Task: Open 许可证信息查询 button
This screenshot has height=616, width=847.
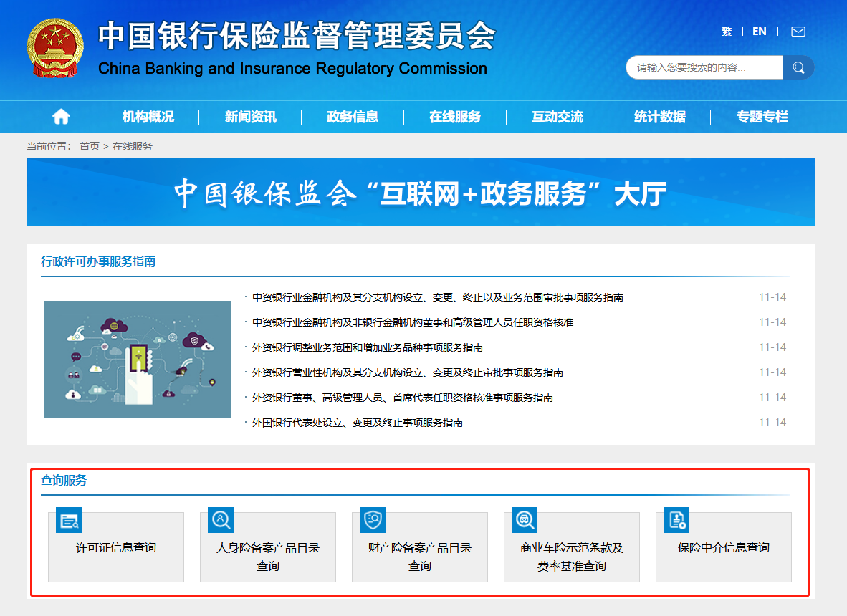Action: pyautogui.click(x=116, y=547)
